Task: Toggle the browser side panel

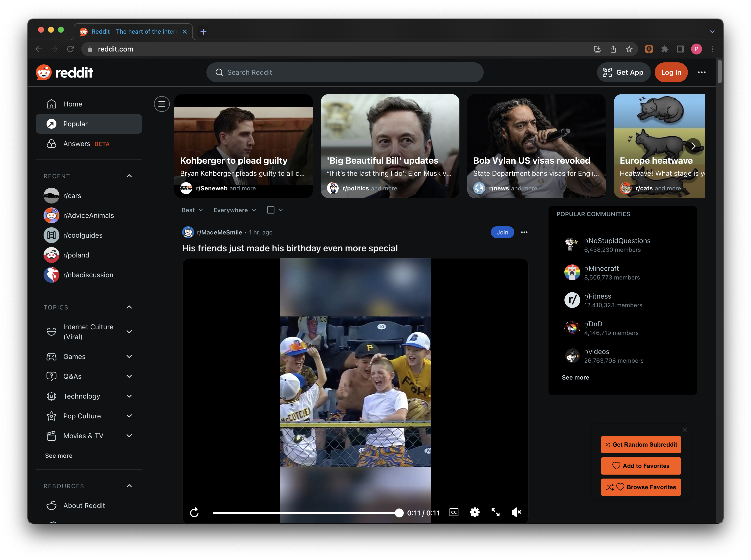Action: (680, 49)
